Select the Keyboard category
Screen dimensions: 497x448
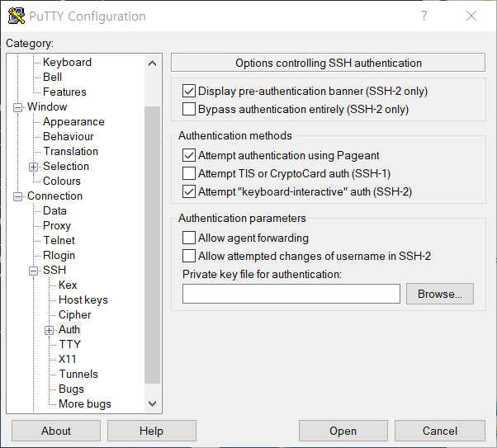(x=67, y=62)
